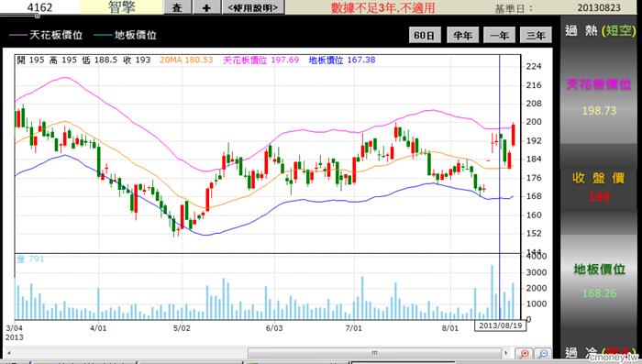Click the 地板價位 legend entry
Image resolution: width=642 pixels, height=364 pixels.
click(x=125, y=35)
